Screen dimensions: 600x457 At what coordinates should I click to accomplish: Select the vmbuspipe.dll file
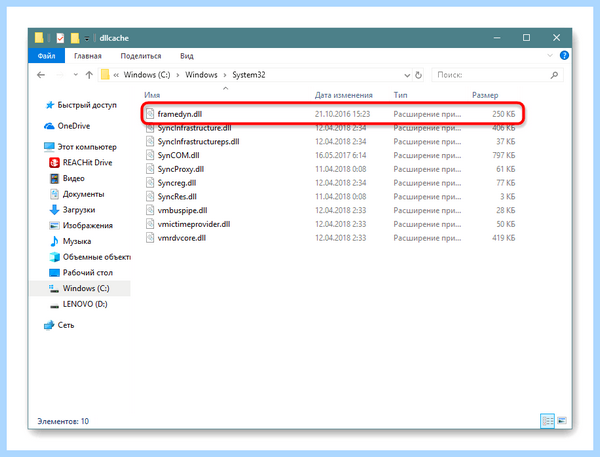tap(330, 211)
